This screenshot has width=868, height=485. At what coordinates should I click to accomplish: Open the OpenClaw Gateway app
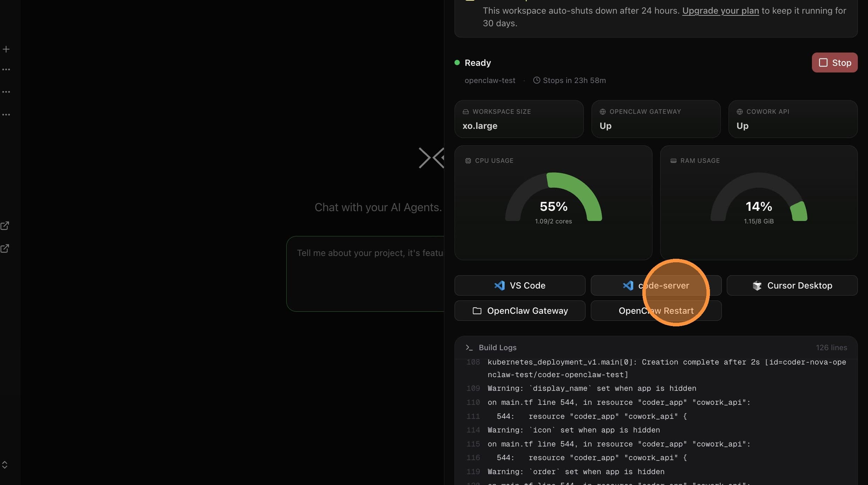click(520, 311)
